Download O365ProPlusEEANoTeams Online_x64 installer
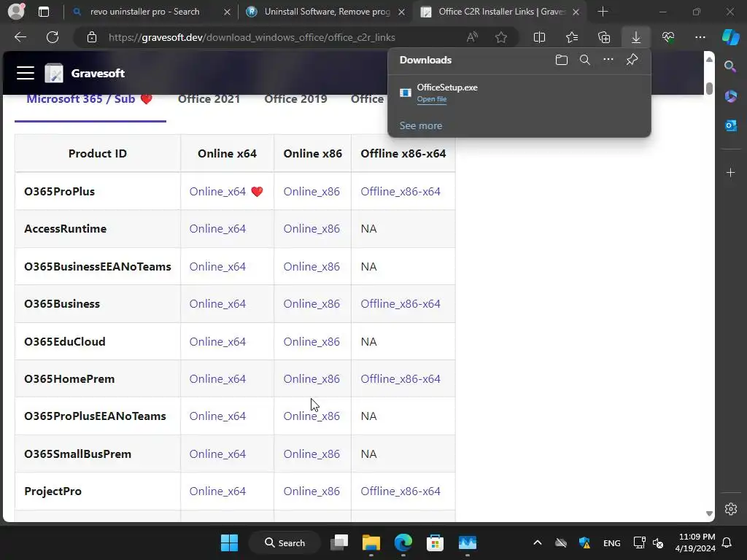The height and width of the screenshot is (560, 747). [x=217, y=416]
